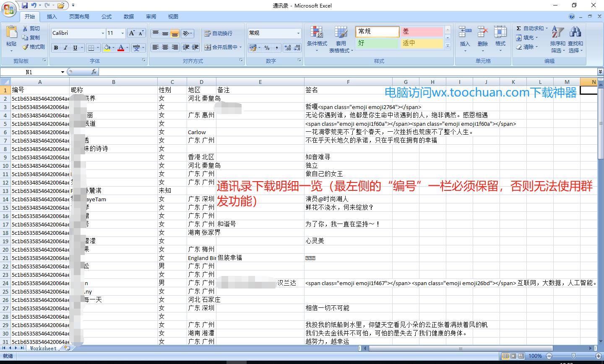
Task: Increase indent
Action: tap(195, 47)
